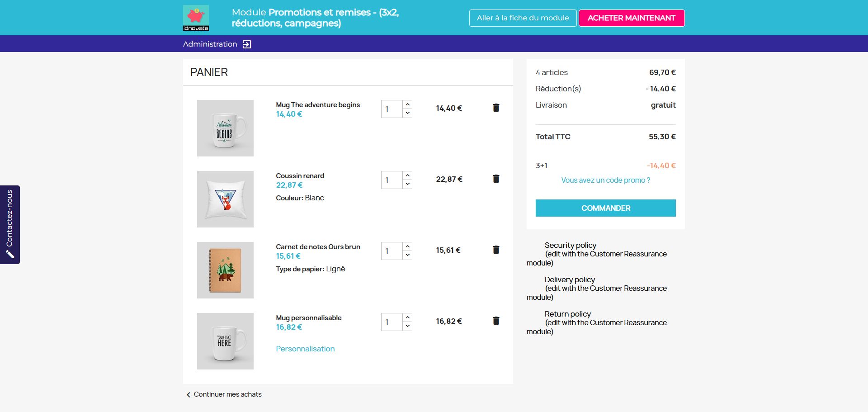Delete Carnet de notes Ours brun item
The image size is (868, 412).
[496, 250]
